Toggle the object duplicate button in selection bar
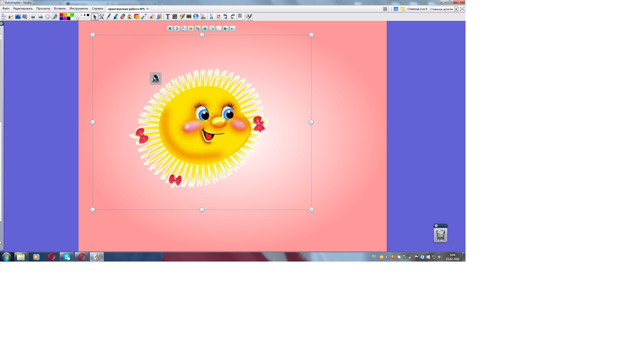This screenshot has width=644, height=356. click(x=219, y=29)
